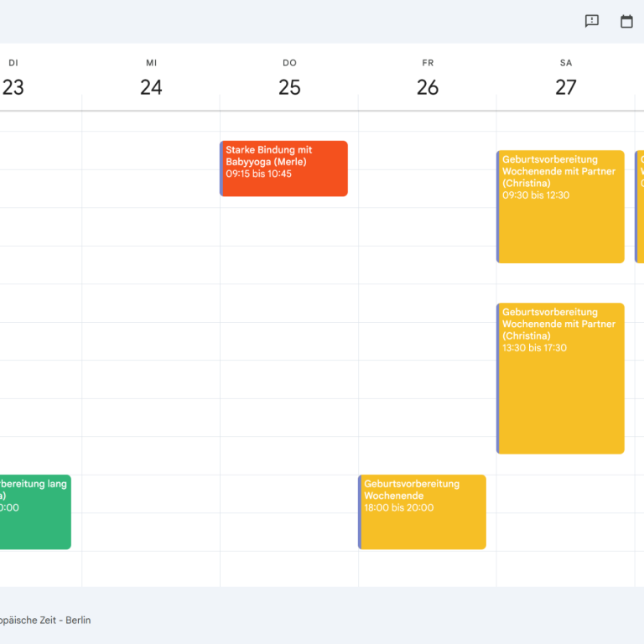Jump to date number 25
Viewport: 644px width, 644px height.
coord(289,87)
